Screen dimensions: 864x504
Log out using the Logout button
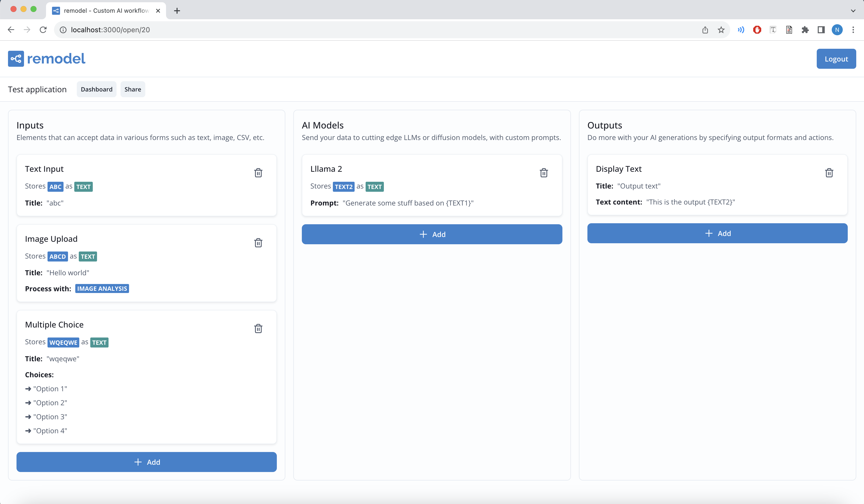(x=836, y=59)
